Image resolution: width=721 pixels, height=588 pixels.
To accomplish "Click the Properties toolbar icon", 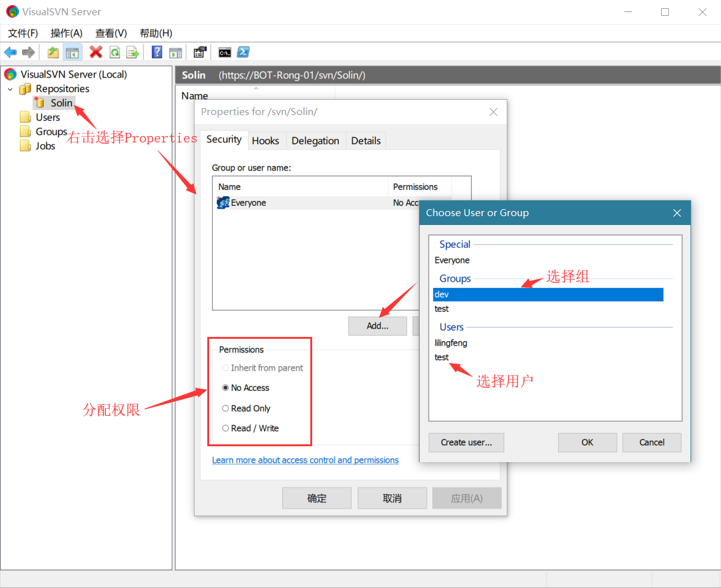I will click(200, 52).
